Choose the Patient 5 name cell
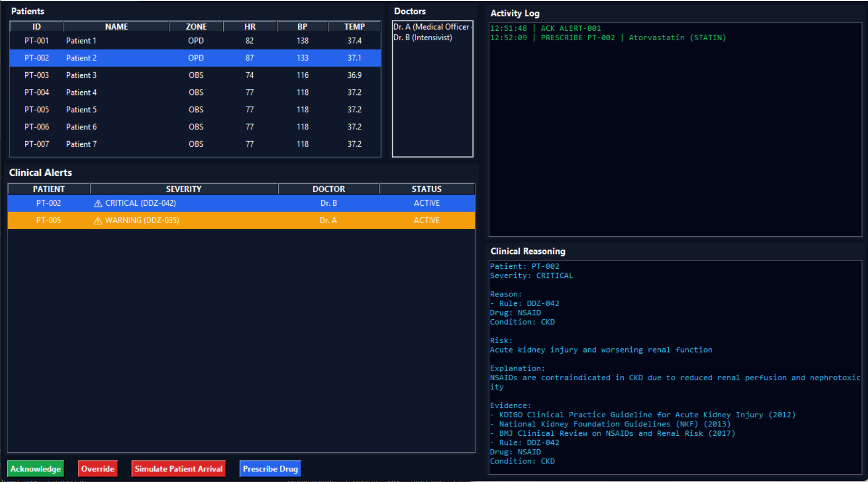868x482 pixels. click(x=82, y=110)
